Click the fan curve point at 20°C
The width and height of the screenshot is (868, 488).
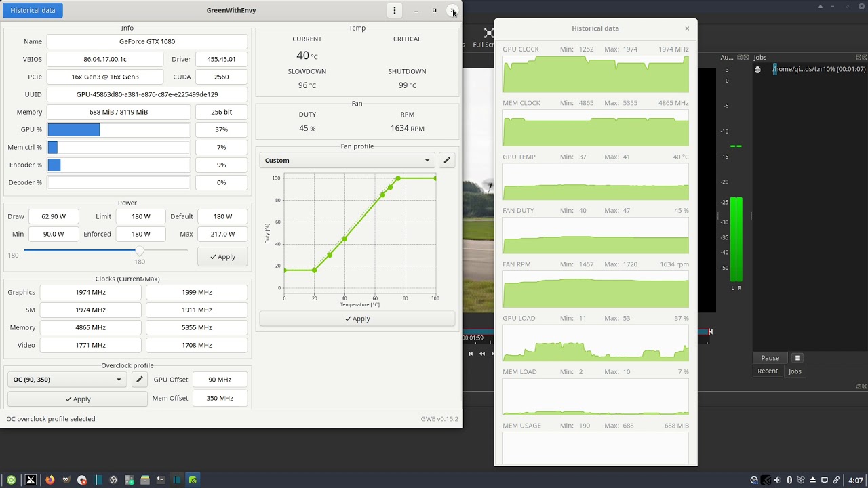(314, 270)
